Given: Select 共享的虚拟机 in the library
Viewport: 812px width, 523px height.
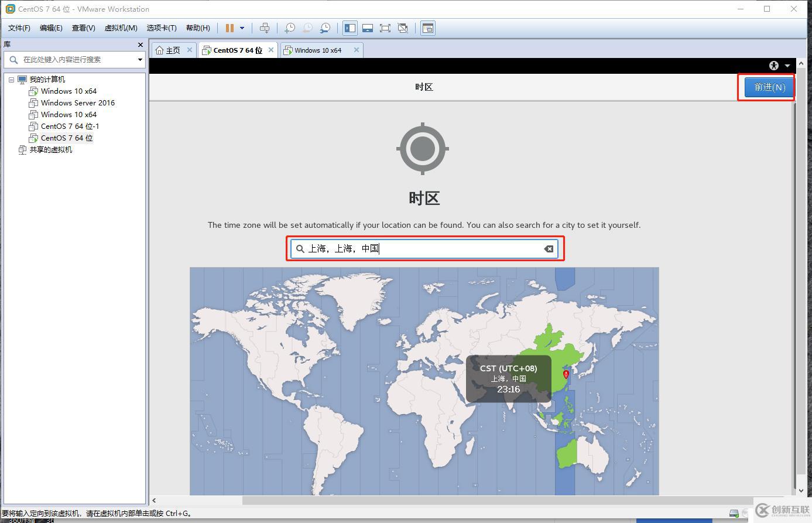Looking at the screenshot, I should click(51, 150).
